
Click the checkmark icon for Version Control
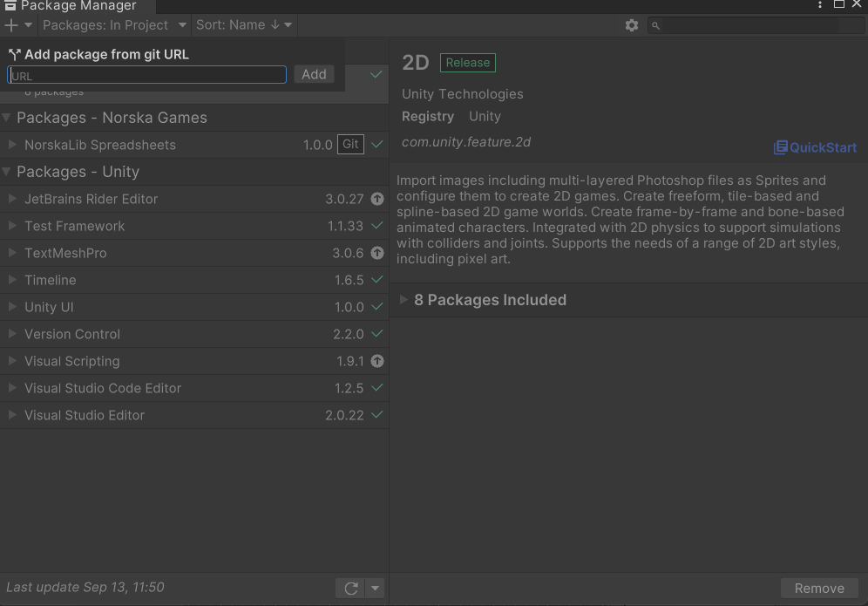point(377,333)
